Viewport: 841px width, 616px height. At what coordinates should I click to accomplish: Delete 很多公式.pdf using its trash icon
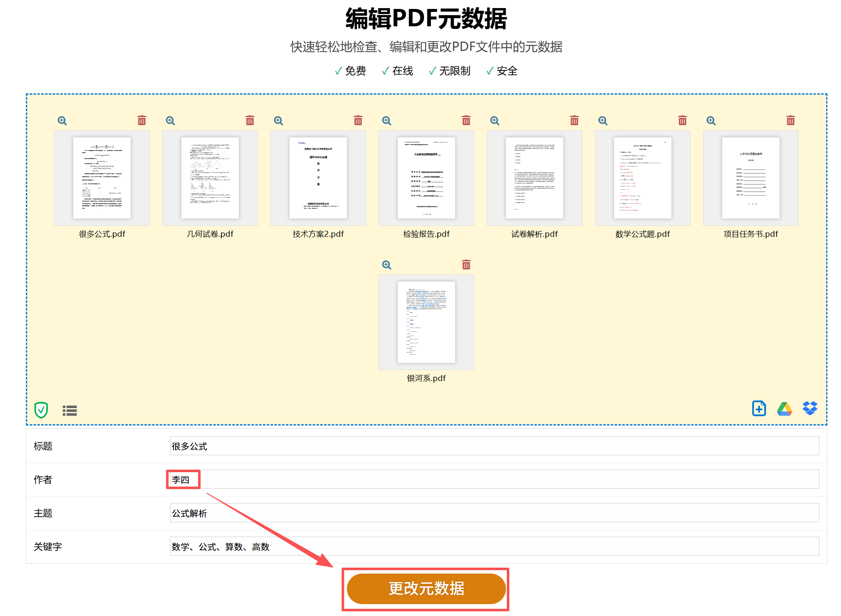tap(142, 120)
